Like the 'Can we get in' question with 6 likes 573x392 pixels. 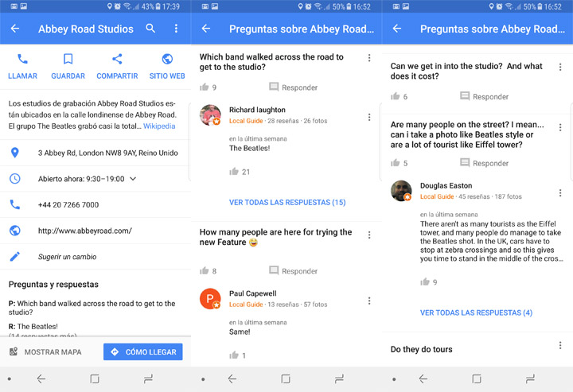tap(396, 96)
